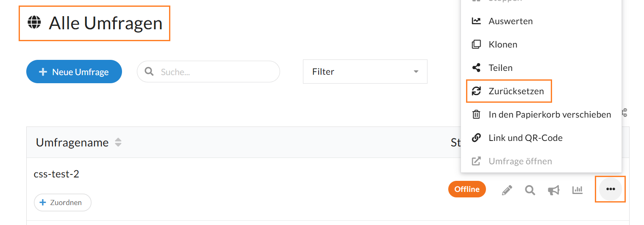
Task: Select Auswerten from the context menu
Action: [510, 21]
